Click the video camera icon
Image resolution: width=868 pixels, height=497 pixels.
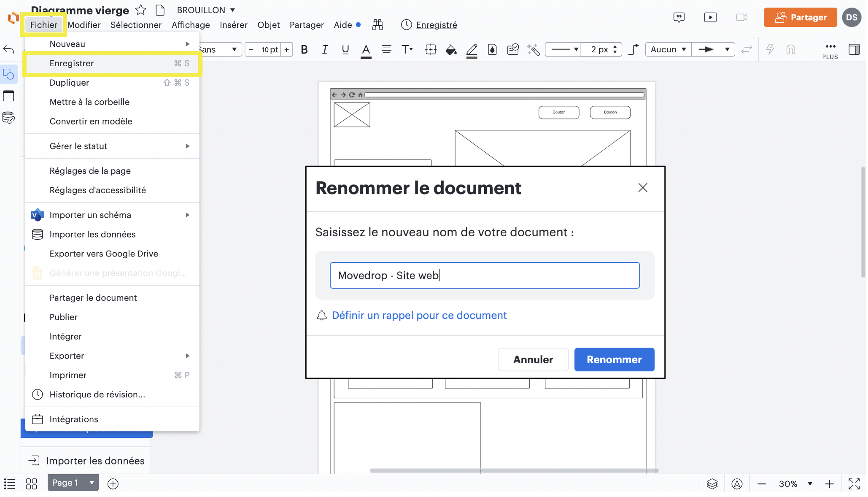click(742, 17)
